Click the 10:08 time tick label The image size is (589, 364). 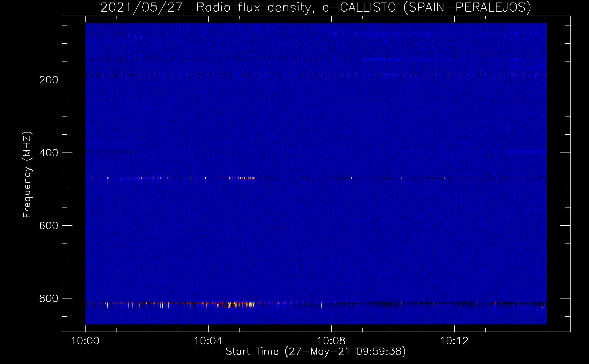(331, 341)
